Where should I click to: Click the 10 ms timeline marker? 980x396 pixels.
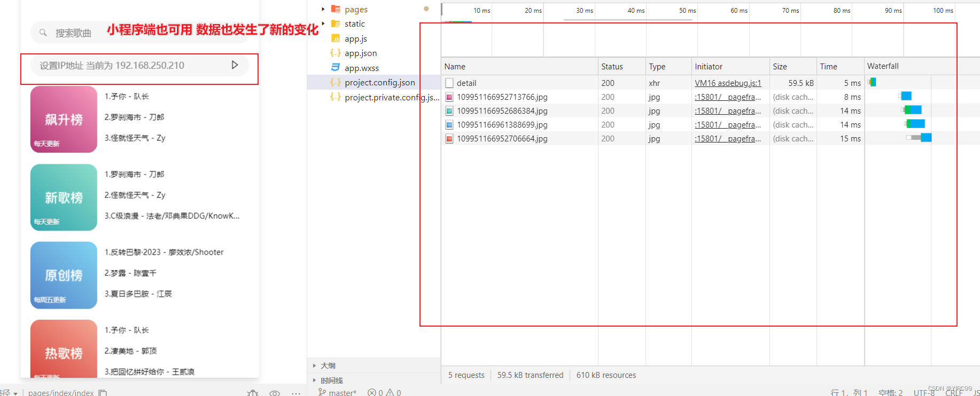pos(481,11)
